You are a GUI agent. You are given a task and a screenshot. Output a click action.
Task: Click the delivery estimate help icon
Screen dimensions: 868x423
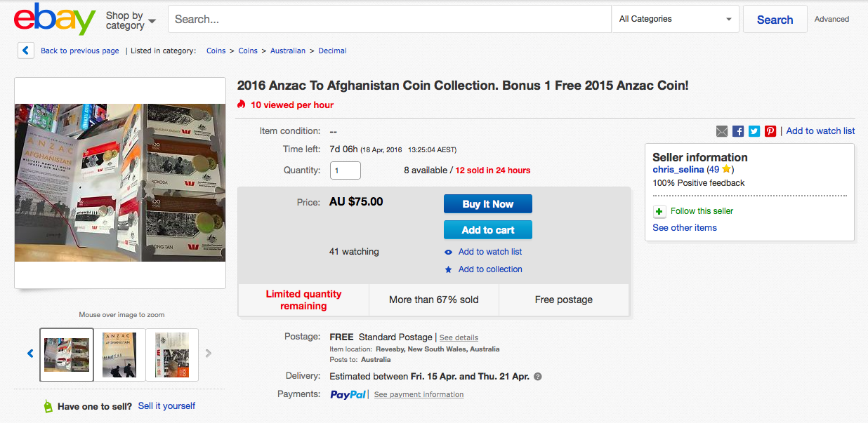click(x=538, y=377)
